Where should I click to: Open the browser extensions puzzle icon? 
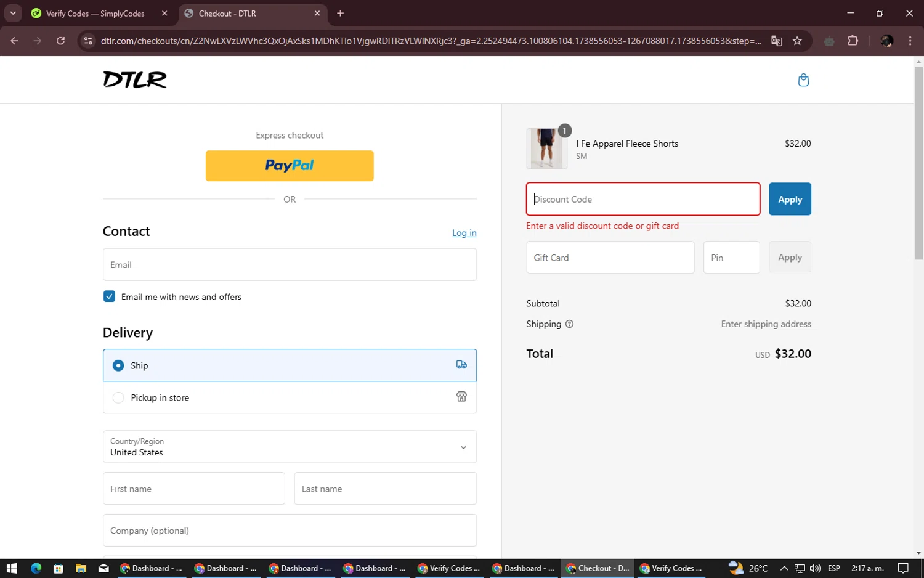(x=853, y=41)
